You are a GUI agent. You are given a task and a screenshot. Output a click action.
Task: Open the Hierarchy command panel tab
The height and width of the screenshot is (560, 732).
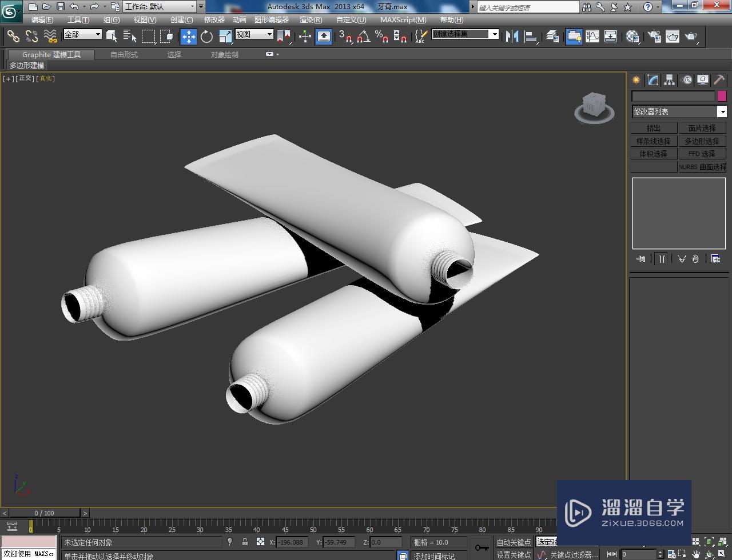tap(670, 80)
